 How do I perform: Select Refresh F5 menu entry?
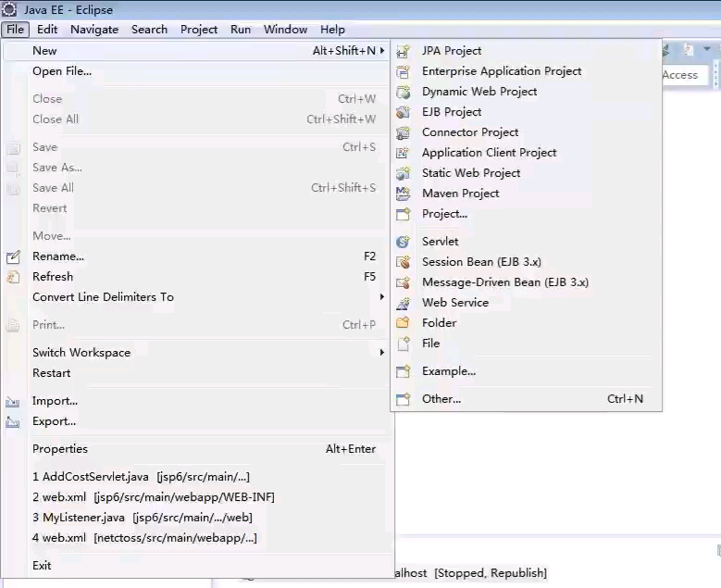pos(197,277)
